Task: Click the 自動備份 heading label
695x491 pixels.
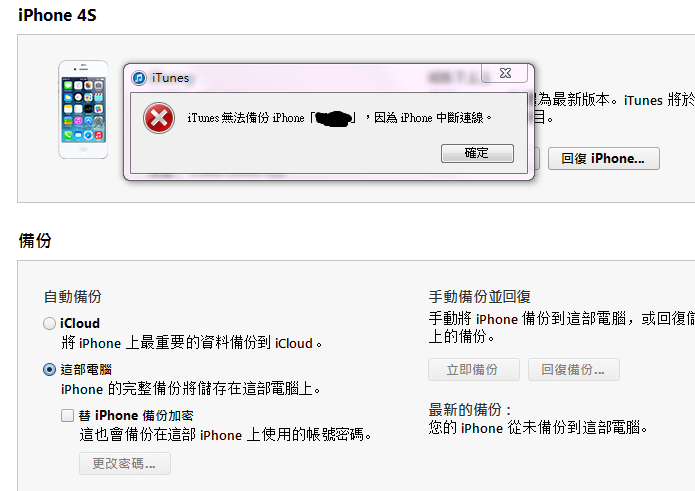Action: 73,296
